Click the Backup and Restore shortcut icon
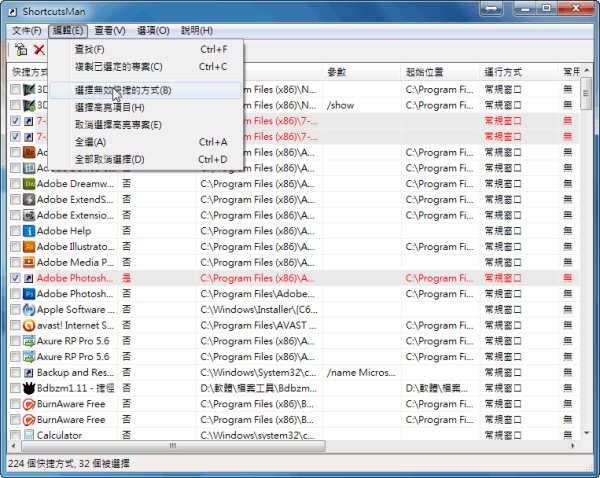This screenshot has height=478, width=600. point(29,373)
